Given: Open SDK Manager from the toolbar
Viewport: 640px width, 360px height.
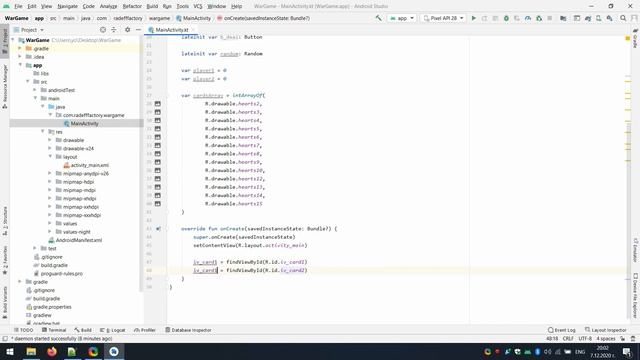Looking at the screenshot, I should tap(609, 18).
